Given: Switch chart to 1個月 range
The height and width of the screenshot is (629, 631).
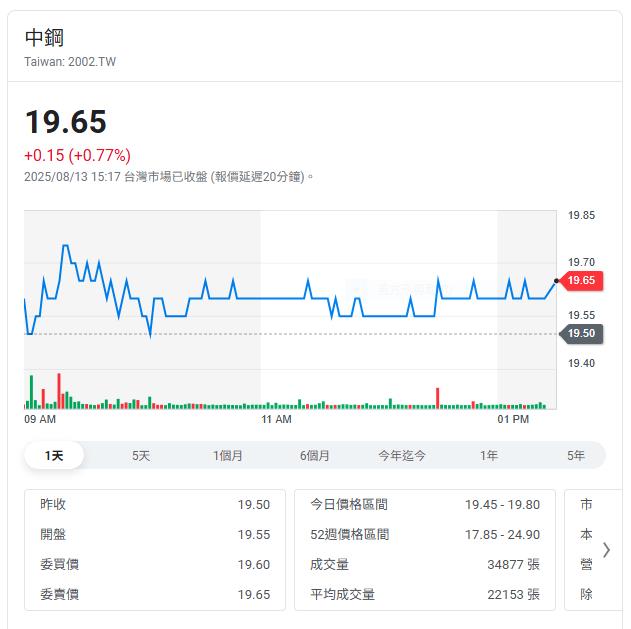Looking at the screenshot, I should [x=228, y=456].
